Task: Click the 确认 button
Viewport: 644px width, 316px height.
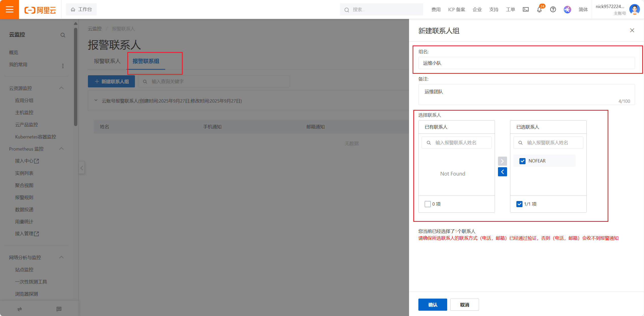Action: 433,305
